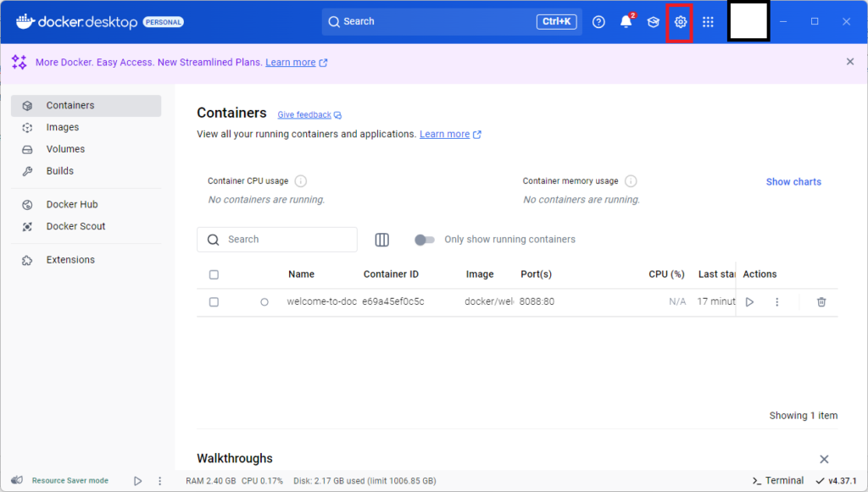Resume engine with status bar play icon
This screenshot has height=492, width=868.
click(138, 481)
